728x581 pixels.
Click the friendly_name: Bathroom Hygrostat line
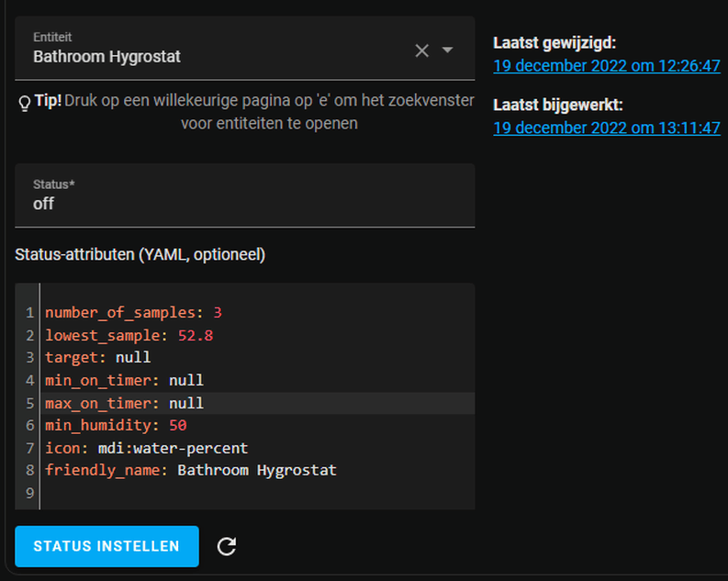191,471
